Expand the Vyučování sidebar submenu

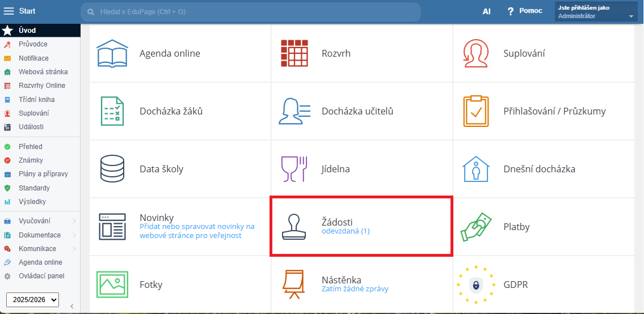[74, 221]
